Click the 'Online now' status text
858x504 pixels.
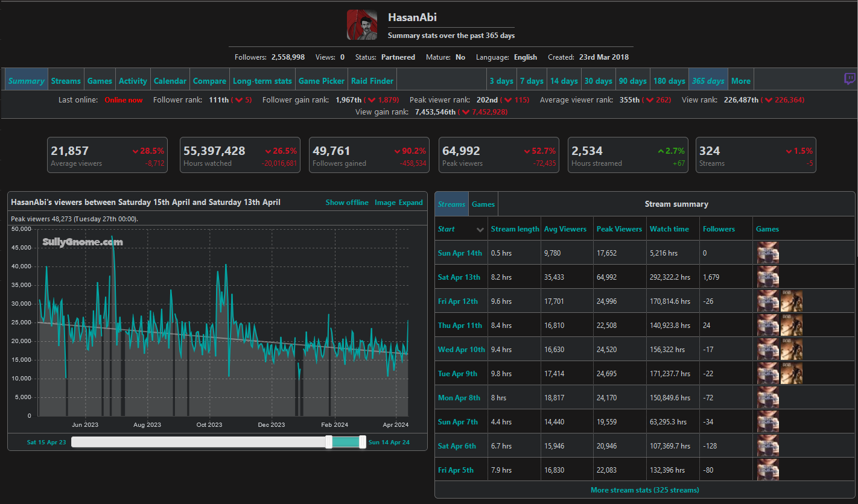(124, 100)
